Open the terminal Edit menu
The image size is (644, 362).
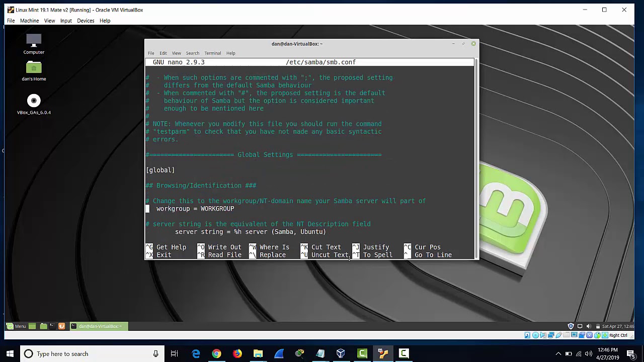tap(163, 53)
